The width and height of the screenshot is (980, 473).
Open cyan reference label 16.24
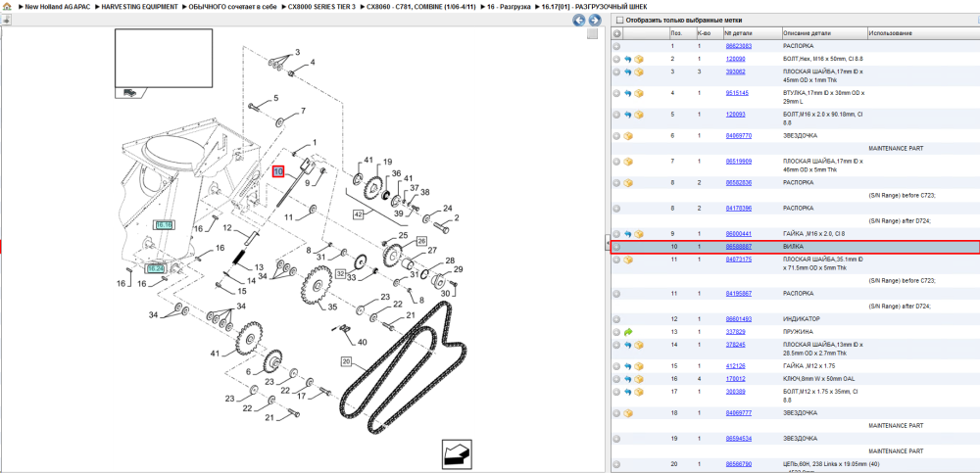tap(155, 268)
